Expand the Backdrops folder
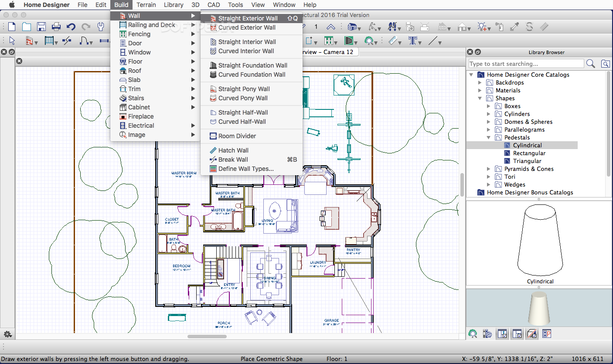 [x=480, y=82]
